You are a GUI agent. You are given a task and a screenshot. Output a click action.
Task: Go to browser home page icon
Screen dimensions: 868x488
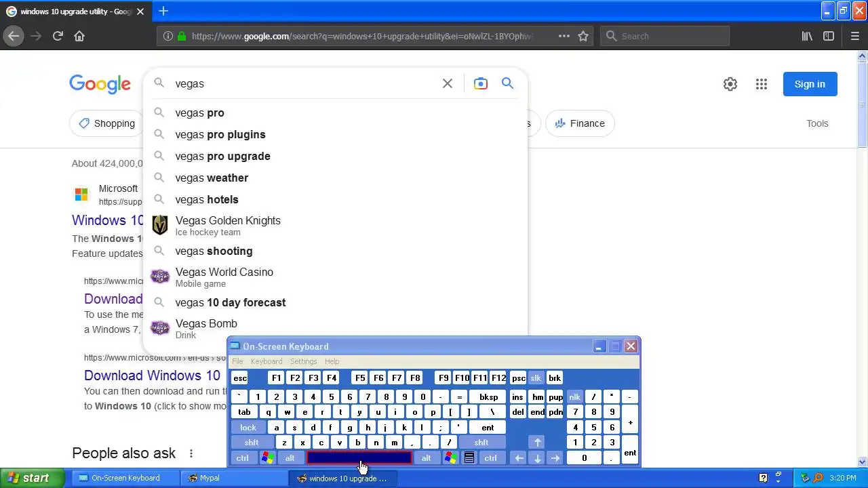point(79,36)
